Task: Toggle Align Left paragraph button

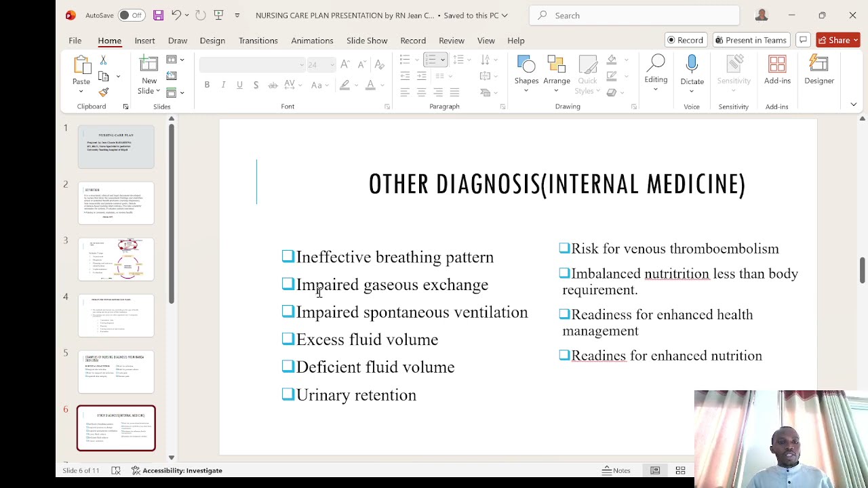Action: pos(405,92)
